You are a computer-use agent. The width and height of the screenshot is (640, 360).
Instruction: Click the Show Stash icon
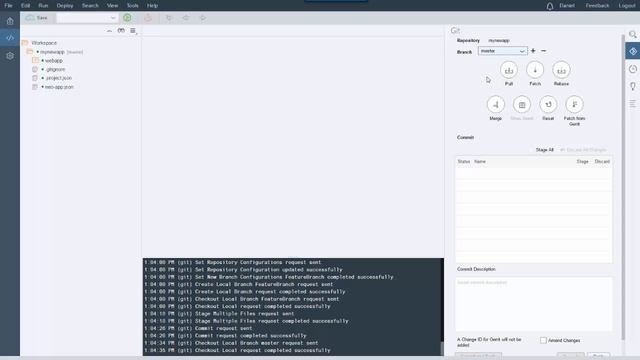[522, 105]
